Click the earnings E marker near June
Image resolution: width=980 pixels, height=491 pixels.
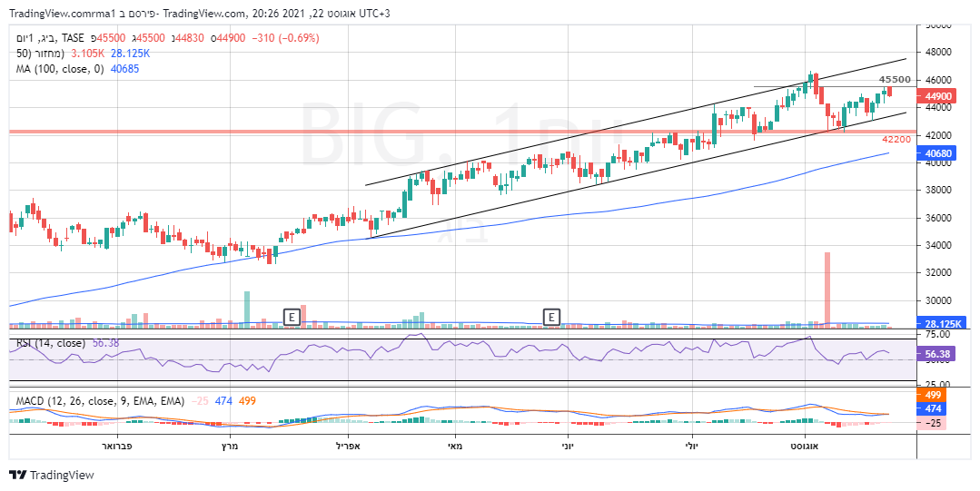click(551, 318)
